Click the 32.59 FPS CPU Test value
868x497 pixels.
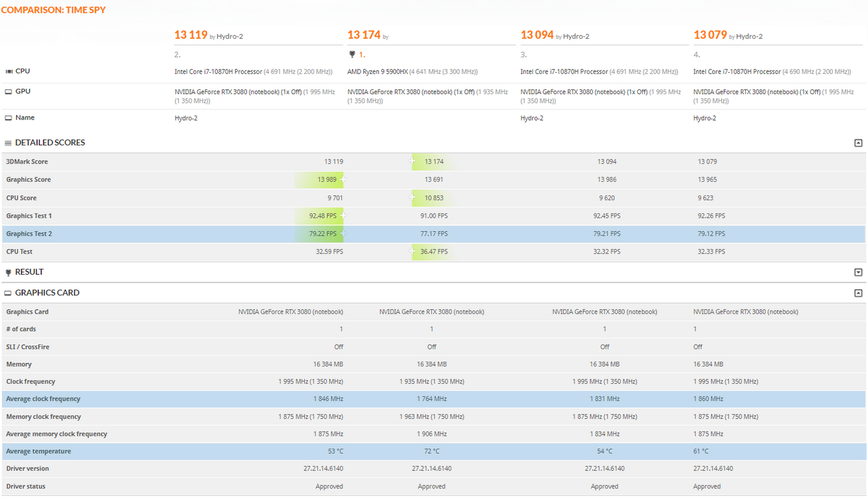pos(329,252)
